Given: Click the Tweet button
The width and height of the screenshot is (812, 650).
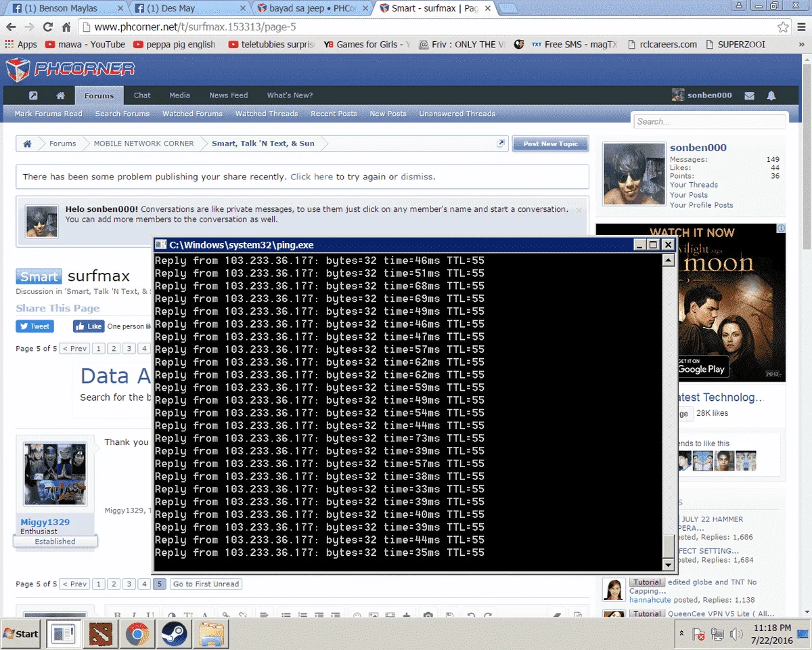Looking at the screenshot, I should tap(35, 326).
